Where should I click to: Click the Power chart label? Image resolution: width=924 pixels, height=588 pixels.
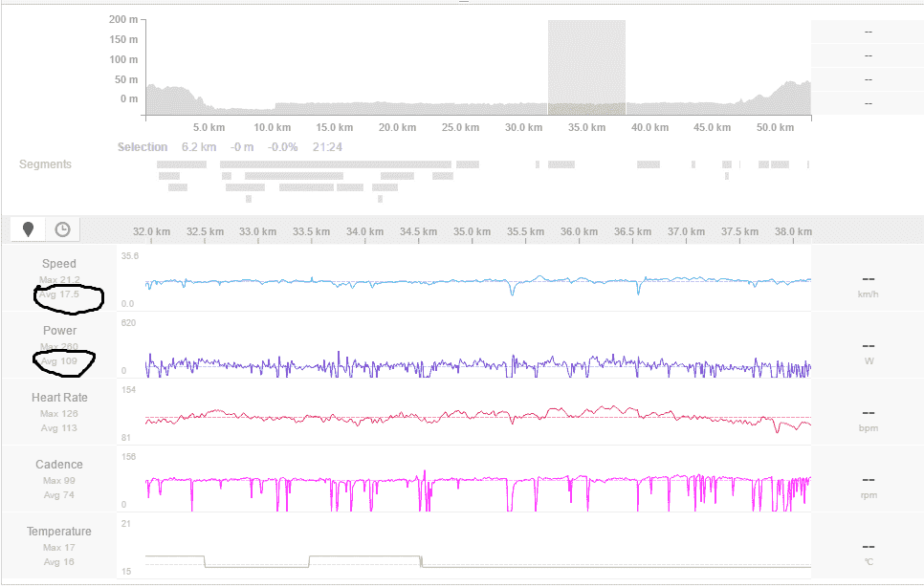pyautogui.click(x=59, y=331)
